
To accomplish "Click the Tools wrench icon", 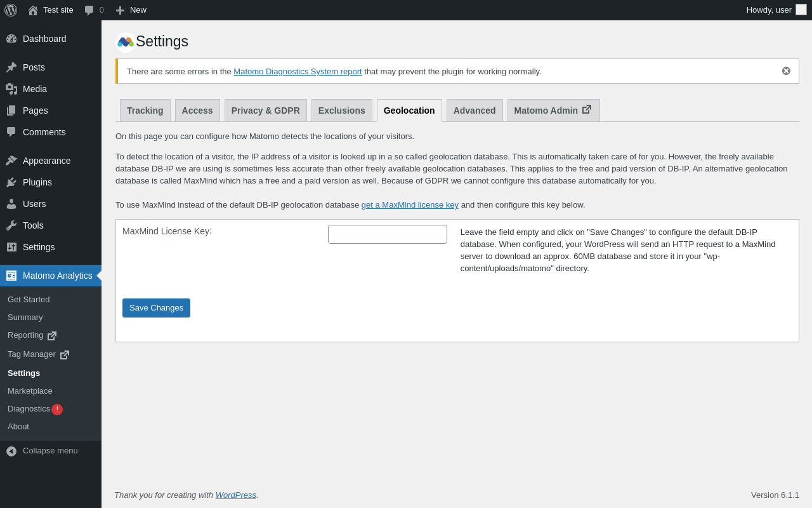I will (x=11, y=225).
